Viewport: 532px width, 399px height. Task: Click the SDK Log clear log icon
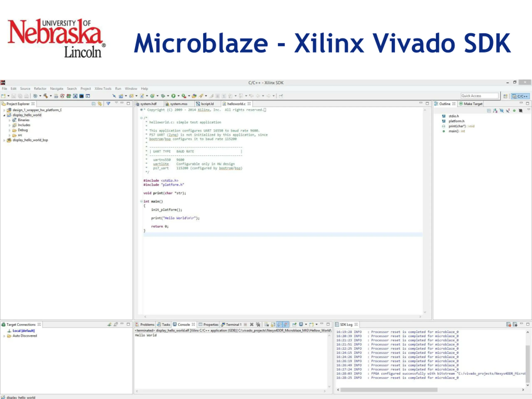click(x=509, y=324)
